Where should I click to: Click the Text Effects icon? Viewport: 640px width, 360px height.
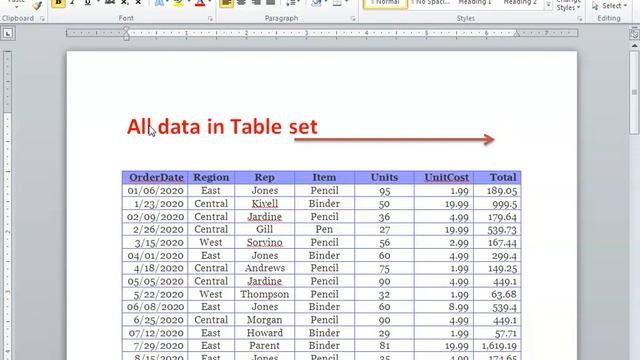[x=159, y=3]
